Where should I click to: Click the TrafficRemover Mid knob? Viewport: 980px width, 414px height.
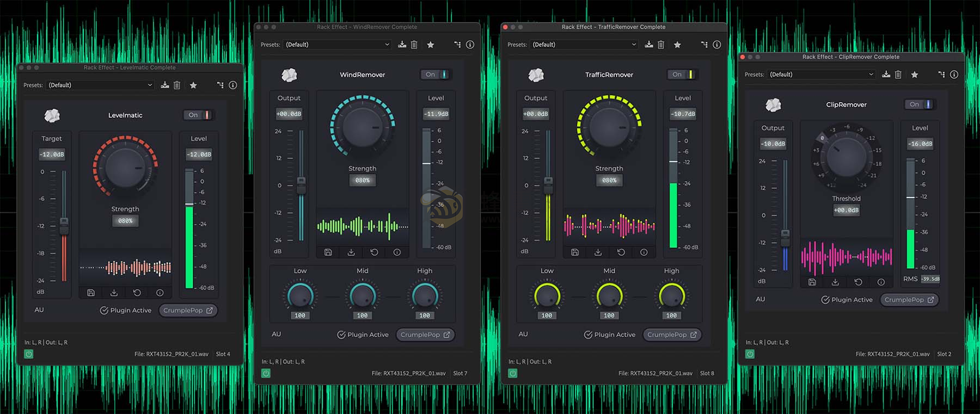[x=609, y=295]
